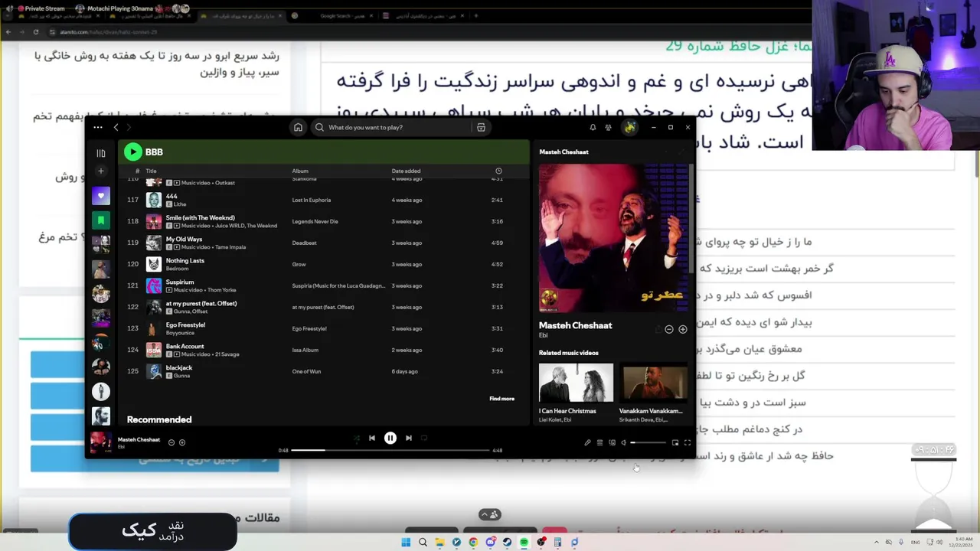Toggle repeat in the playback bar
This screenshot has height=551, width=980.
click(424, 438)
